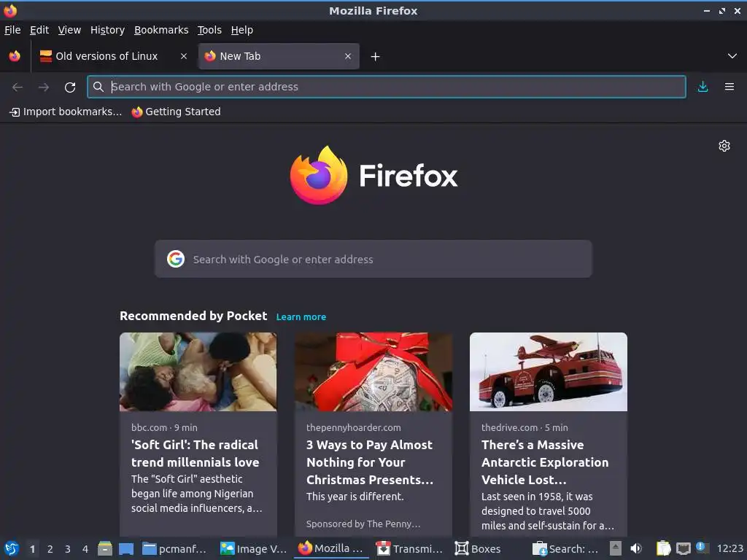
Task: Minimize the Firefox window
Action: point(707,10)
